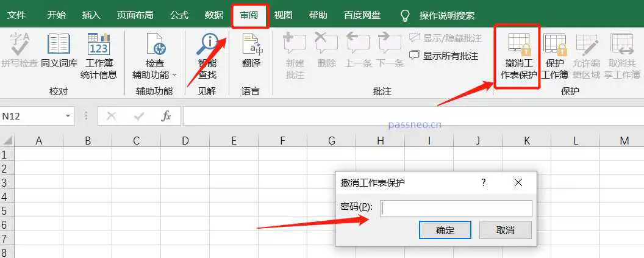
Task: Click the select-all corner triangle
Action: 7,141
